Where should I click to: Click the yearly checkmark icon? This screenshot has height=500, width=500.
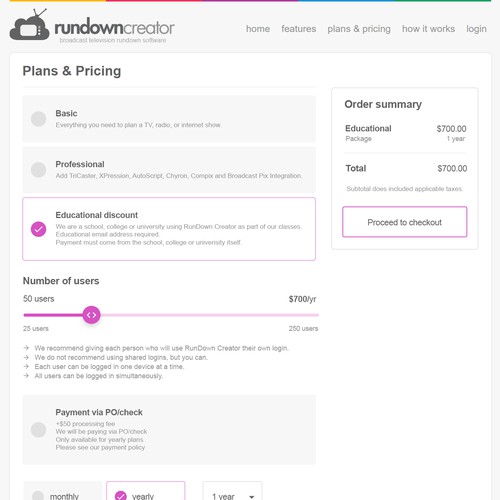[121, 496]
